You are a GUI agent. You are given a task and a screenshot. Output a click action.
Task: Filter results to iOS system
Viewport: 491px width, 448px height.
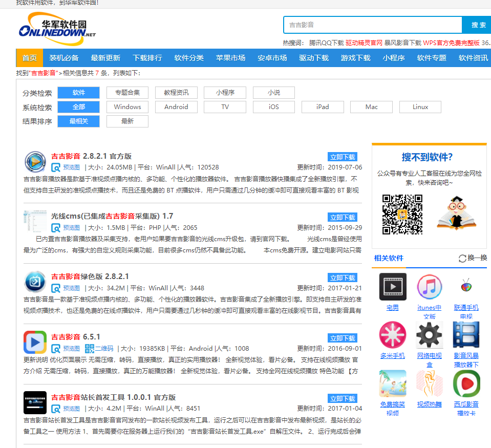(274, 107)
